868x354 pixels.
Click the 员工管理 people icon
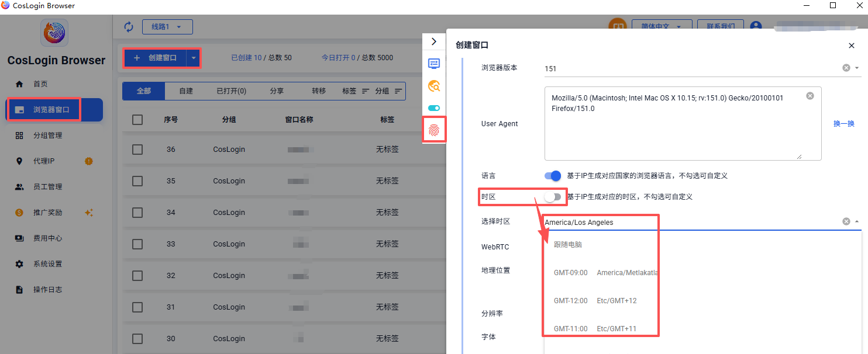[x=19, y=187]
